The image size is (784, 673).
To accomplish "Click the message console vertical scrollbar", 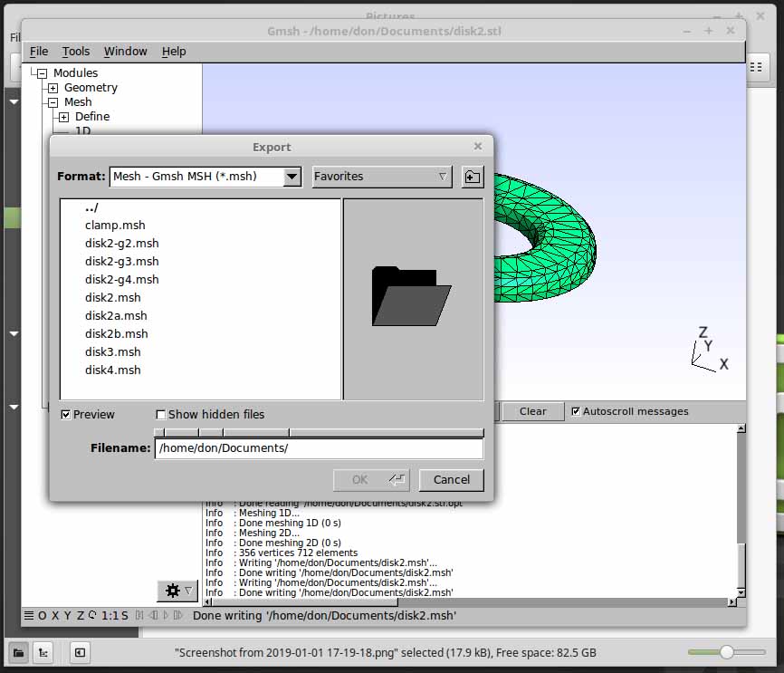I will point(741,510).
